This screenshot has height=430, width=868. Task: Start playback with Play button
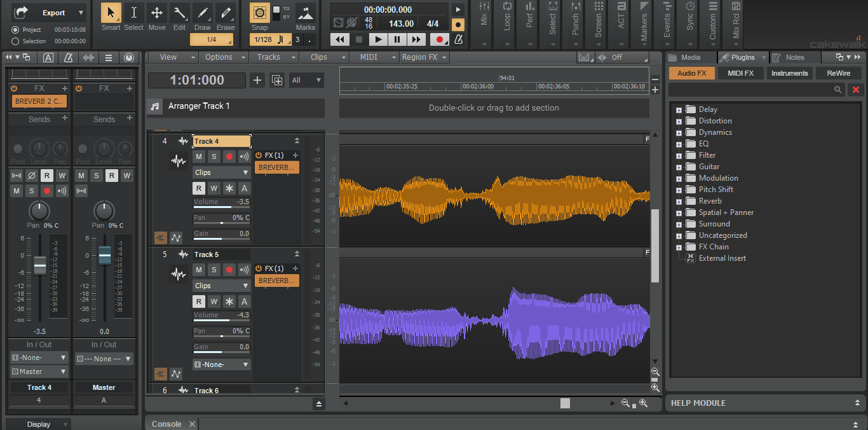click(378, 39)
